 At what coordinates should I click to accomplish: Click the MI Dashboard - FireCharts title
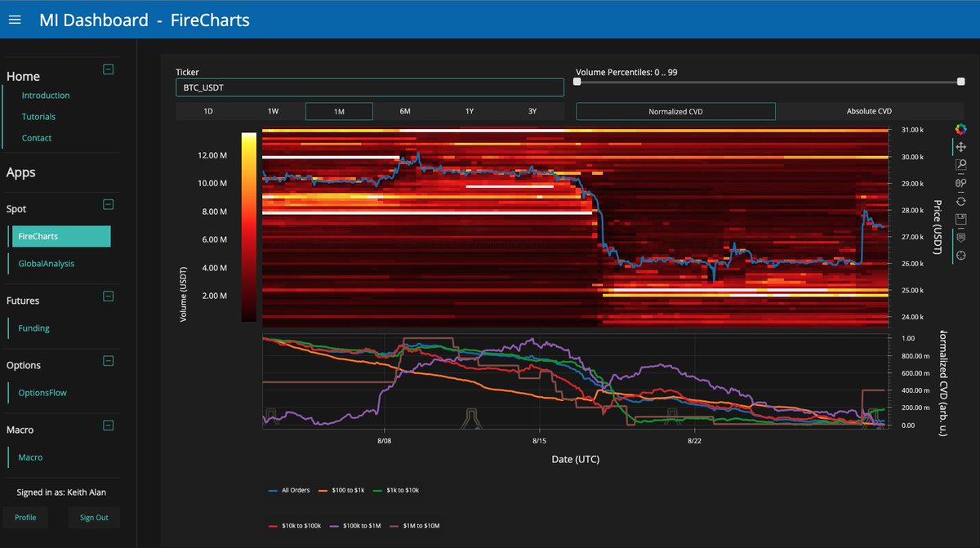[x=145, y=20]
